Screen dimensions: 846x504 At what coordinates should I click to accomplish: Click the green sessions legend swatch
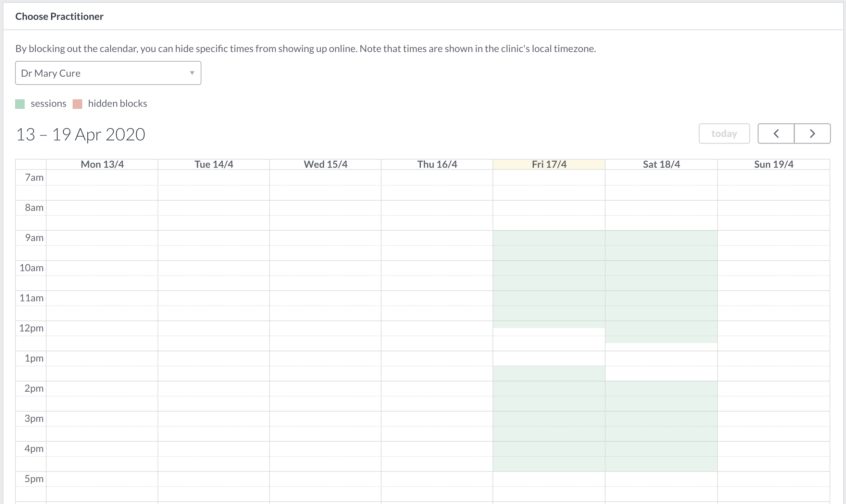click(x=20, y=104)
